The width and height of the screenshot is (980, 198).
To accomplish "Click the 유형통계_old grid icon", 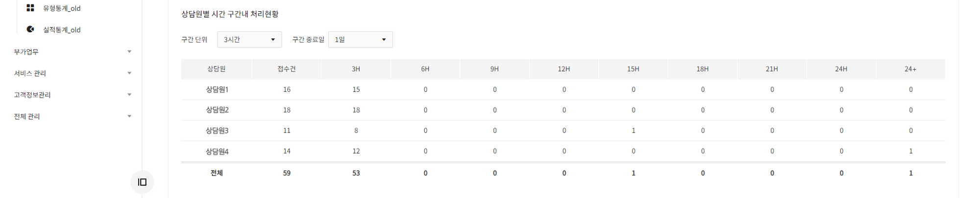I will (30, 8).
